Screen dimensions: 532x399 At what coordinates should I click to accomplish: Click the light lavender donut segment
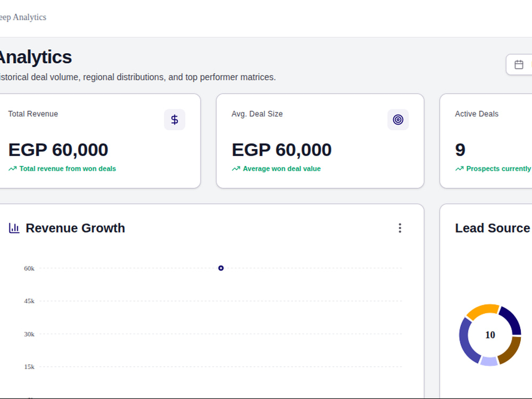pyautogui.click(x=489, y=361)
